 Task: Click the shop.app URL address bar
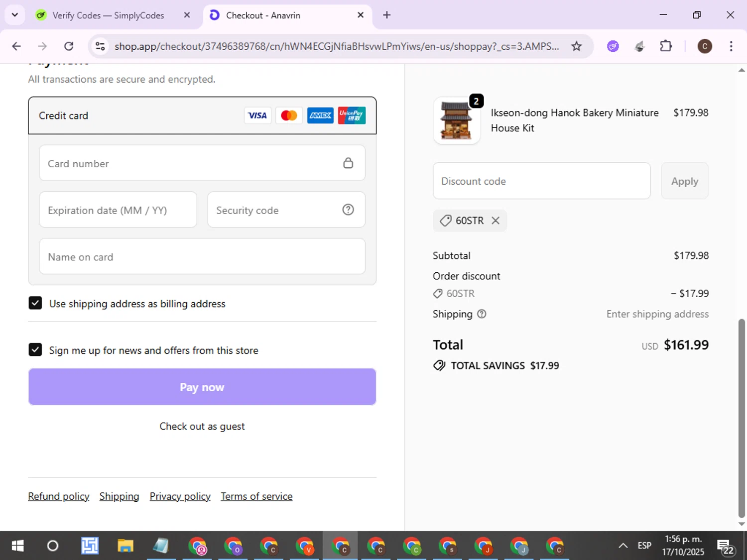coord(337,46)
